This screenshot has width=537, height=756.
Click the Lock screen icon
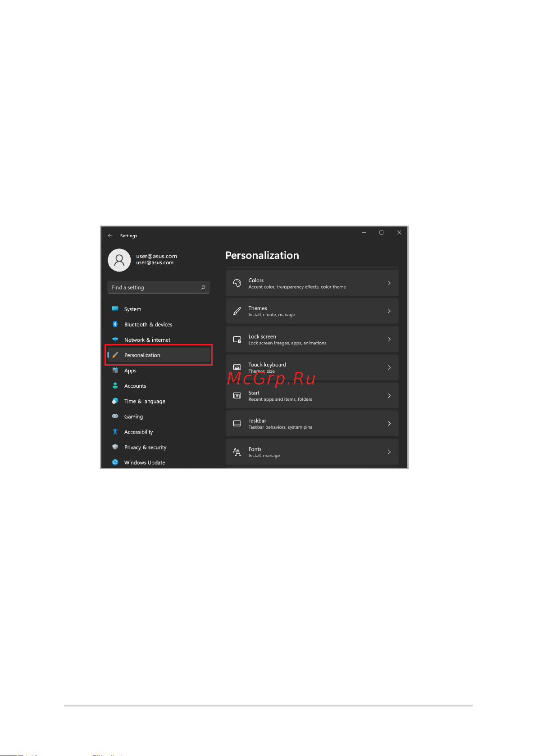(x=237, y=340)
